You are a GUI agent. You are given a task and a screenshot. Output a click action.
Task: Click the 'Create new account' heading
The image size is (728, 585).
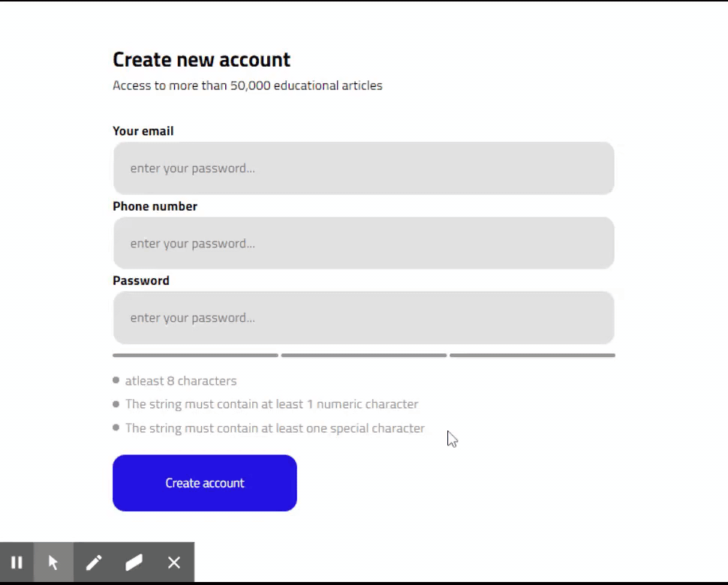[201, 59]
